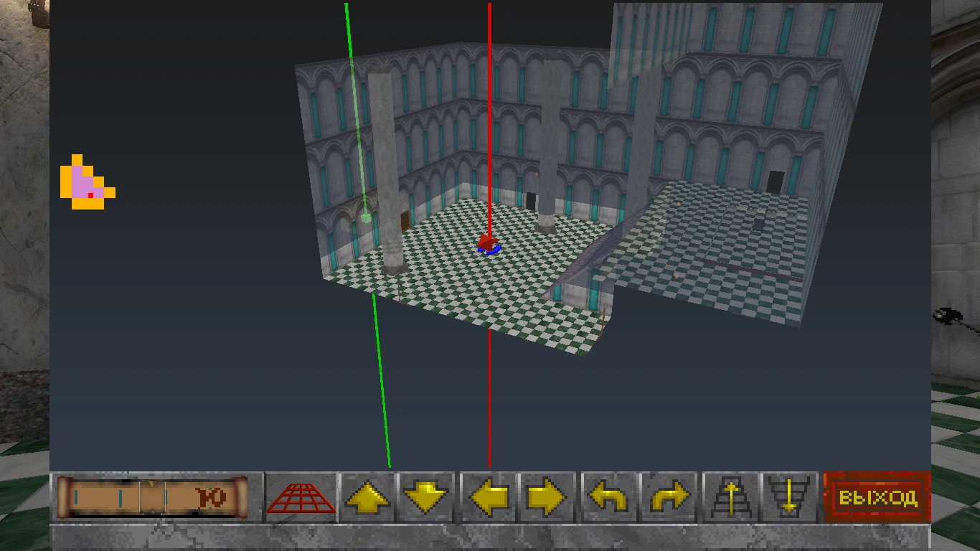Click the staircase down-arrow level icon
The image size is (980, 551).
pos(789,496)
